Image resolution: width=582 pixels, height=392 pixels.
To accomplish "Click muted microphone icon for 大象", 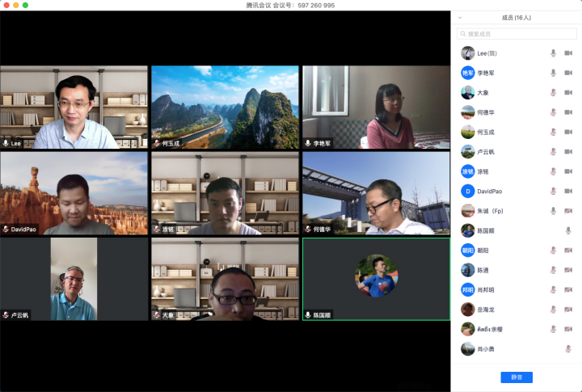I will pos(554,93).
